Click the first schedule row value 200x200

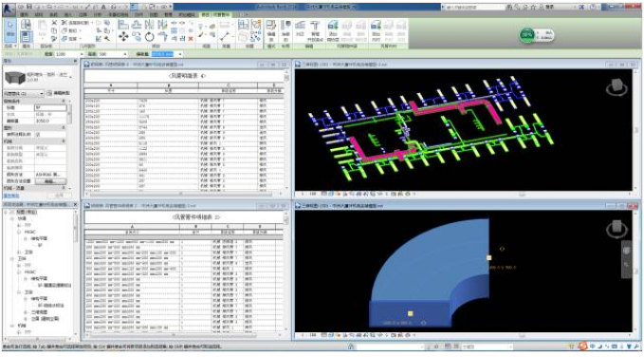93,101
